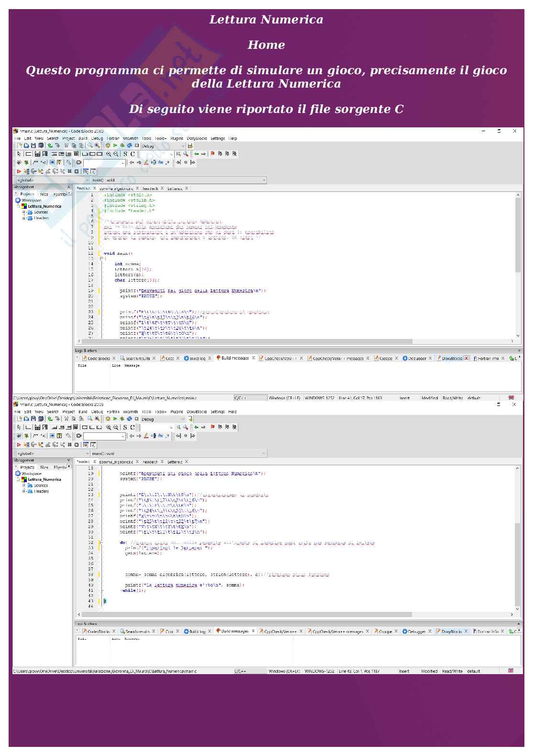Toggle the Sources folder node in the lower window's project tree
The width and height of the screenshot is (534, 756).
coord(24,485)
